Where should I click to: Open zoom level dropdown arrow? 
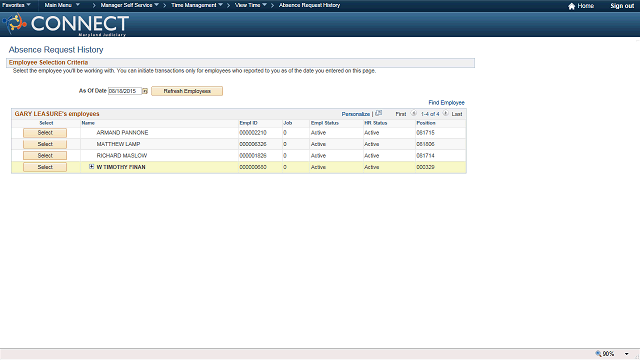[x=627, y=354]
